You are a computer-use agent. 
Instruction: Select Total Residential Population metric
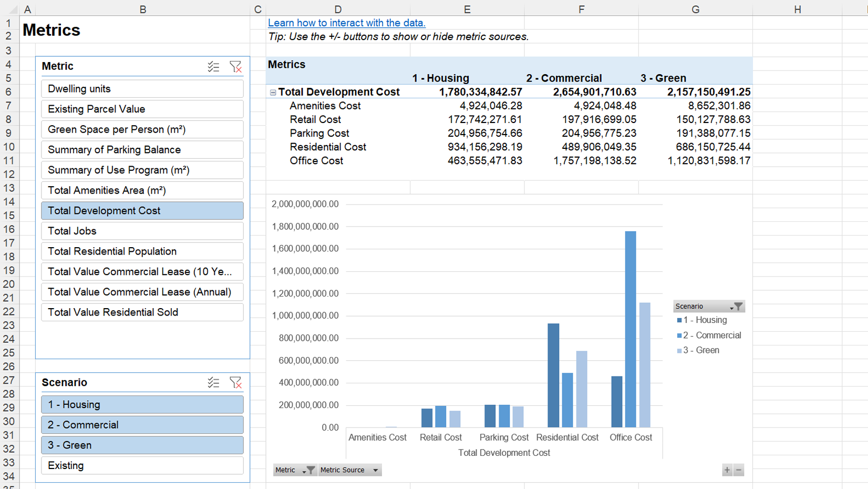[142, 251]
